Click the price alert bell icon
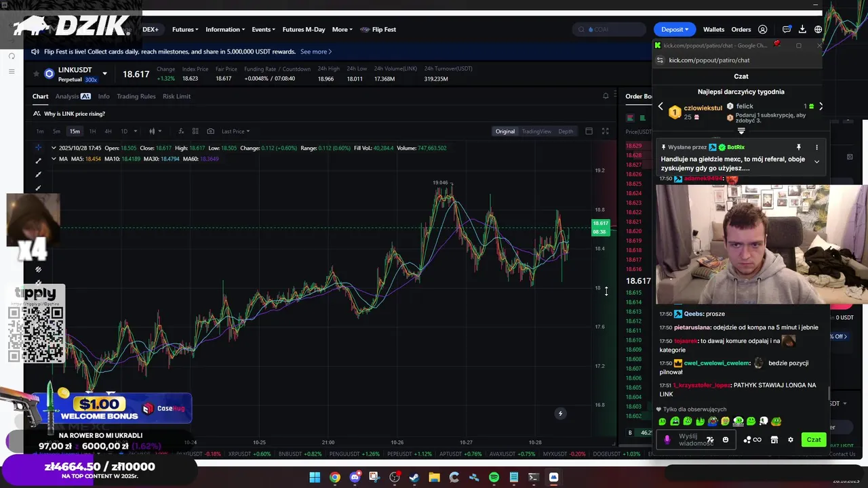Screen dimensions: 868x488 pos(606,96)
